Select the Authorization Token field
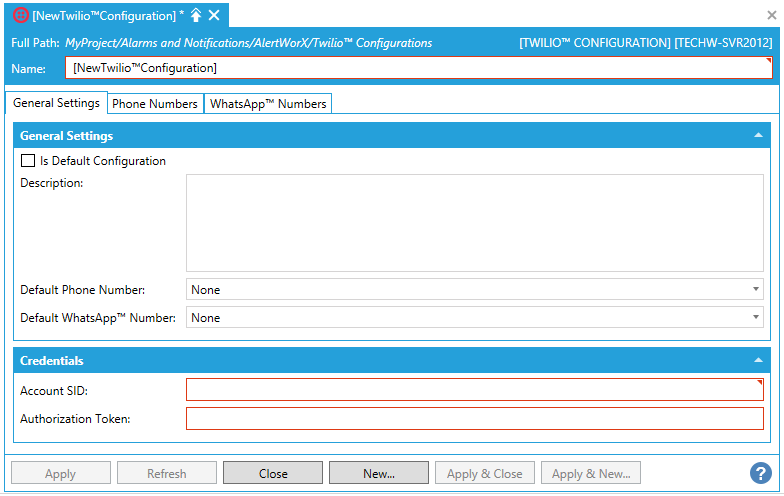This screenshot has width=784, height=496. coord(475,418)
